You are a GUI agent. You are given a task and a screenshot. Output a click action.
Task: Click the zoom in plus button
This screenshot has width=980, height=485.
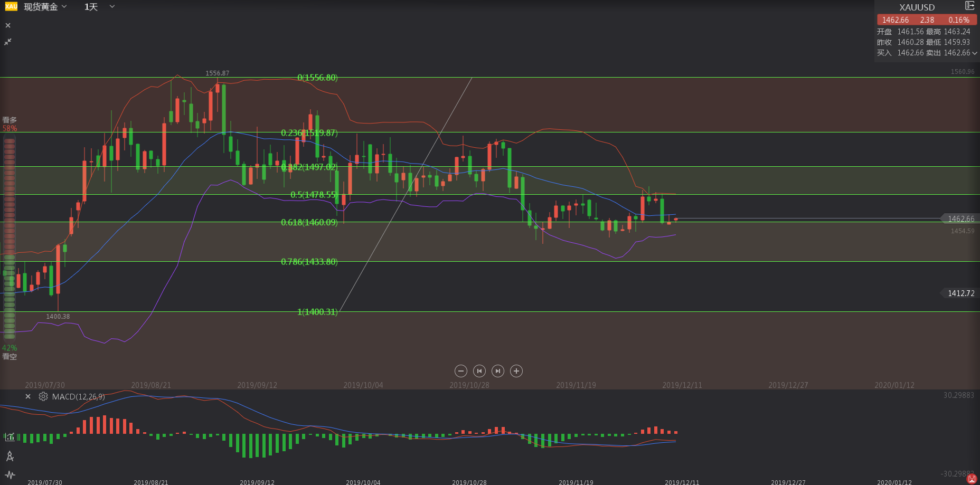coord(516,371)
